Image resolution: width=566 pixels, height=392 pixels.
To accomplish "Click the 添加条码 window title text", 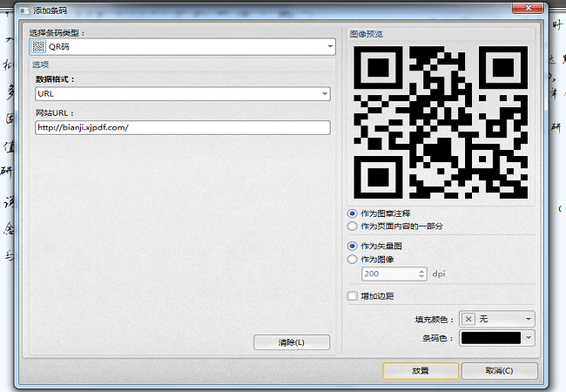I will (51, 10).
